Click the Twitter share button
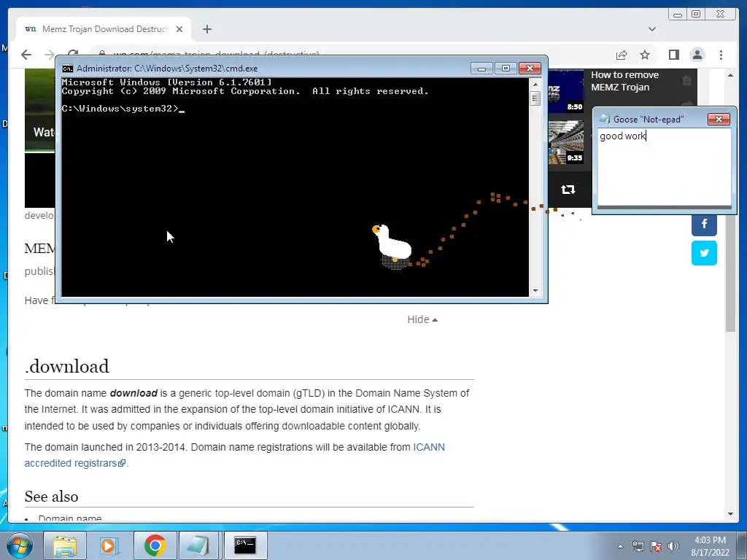 coord(704,253)
